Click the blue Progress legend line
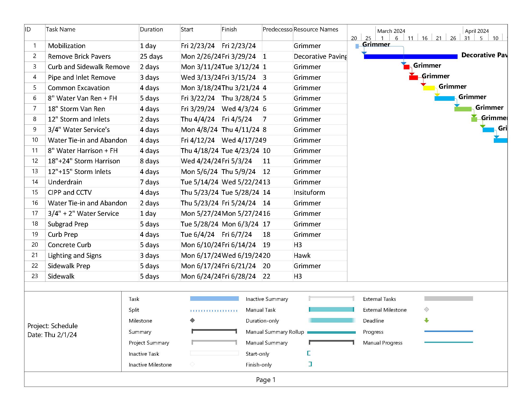 (x=448, y=331)
